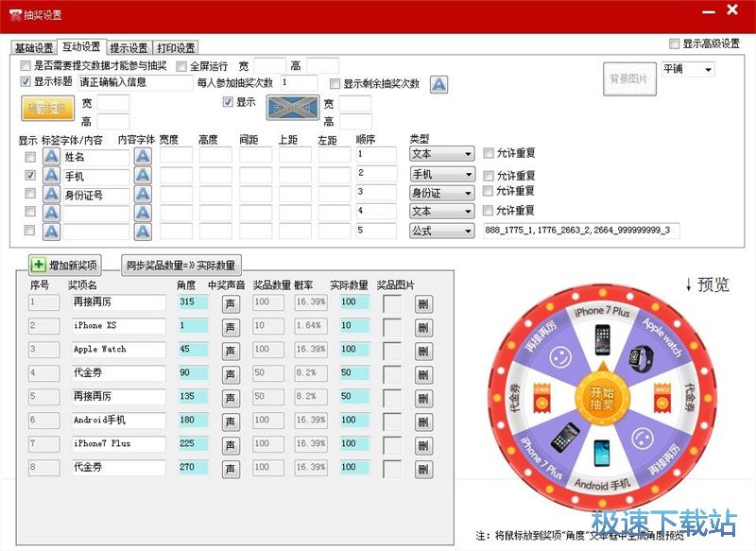Enable 显示剩余抽奖次数 display
The height and width of the screenshot is (551, 756).
[x=333, y=83]
